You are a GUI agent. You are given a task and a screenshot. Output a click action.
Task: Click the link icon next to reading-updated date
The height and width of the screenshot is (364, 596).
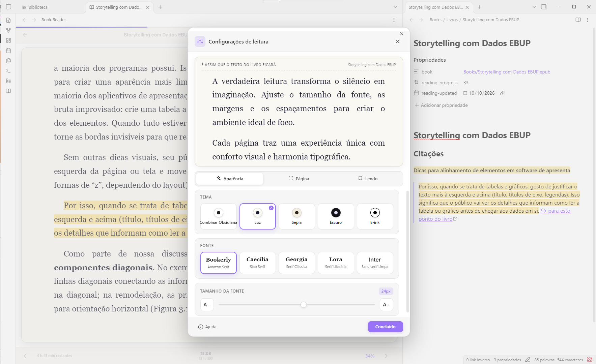tap(502, 93)
